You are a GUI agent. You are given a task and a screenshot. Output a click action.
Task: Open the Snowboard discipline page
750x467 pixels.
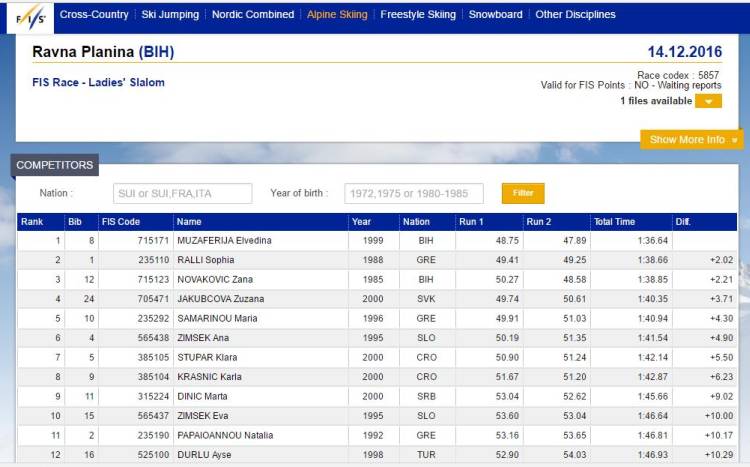coord(495,15)
